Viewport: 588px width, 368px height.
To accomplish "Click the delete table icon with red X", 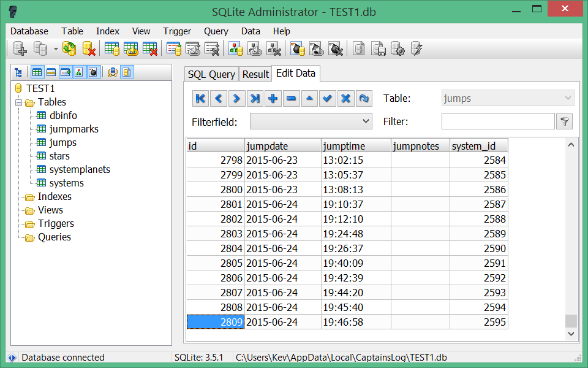I will click(x=150, y=49).
